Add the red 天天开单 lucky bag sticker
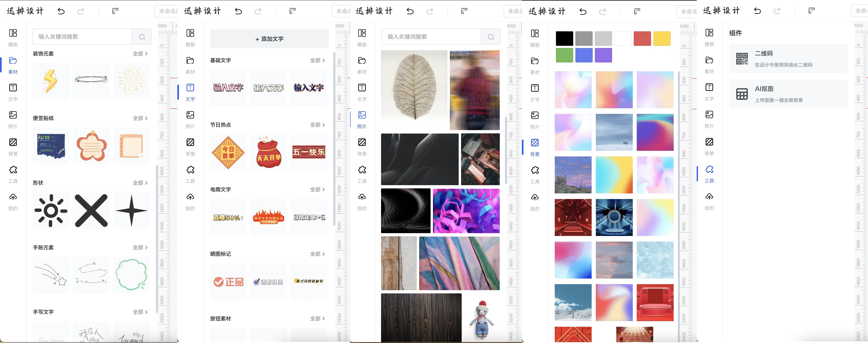Screen dimensions: 868x343 pyautogui.click(x=269, y=152)
